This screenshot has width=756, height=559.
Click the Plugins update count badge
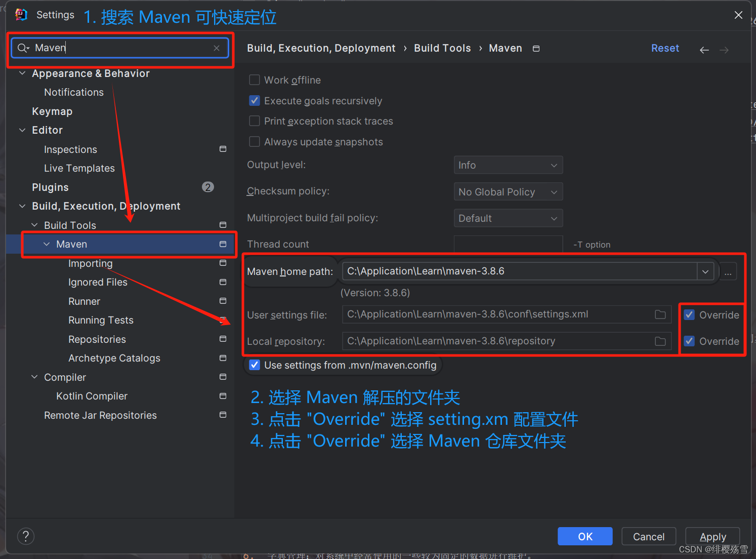tap(207, 187)
